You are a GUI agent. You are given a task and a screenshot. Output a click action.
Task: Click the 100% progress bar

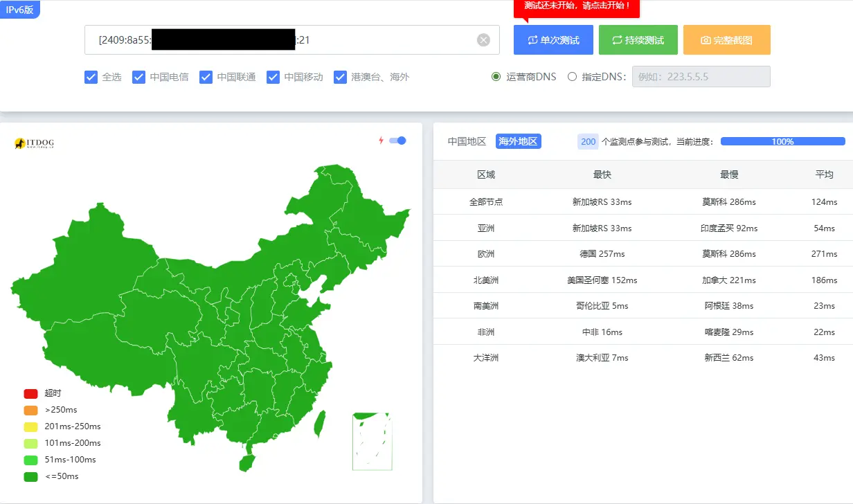tap(782, 141)
